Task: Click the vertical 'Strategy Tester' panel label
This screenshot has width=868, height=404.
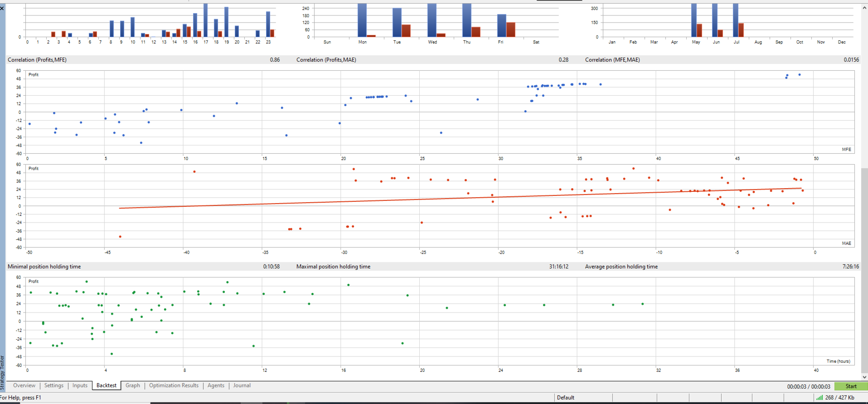Action: (x=2, y=373)
